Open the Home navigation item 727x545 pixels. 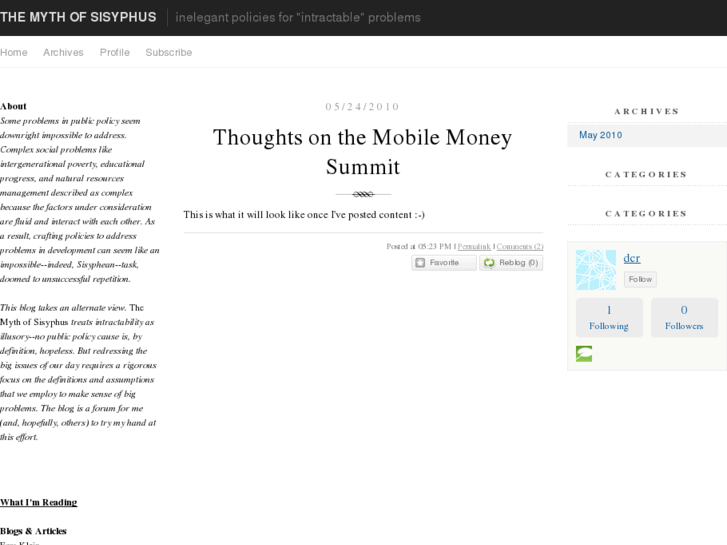pyautogui.click(x=14, y=52)
